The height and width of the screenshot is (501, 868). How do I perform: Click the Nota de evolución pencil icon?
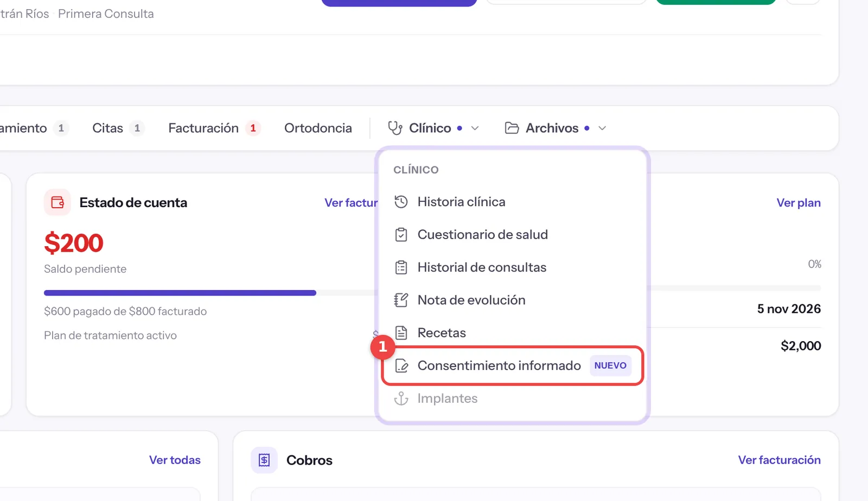pos(401,300)
